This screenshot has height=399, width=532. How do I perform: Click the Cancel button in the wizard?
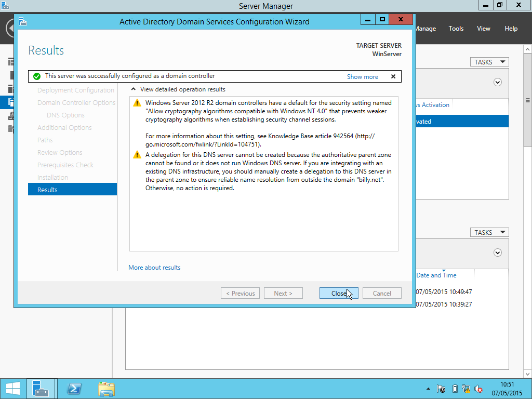382,293
